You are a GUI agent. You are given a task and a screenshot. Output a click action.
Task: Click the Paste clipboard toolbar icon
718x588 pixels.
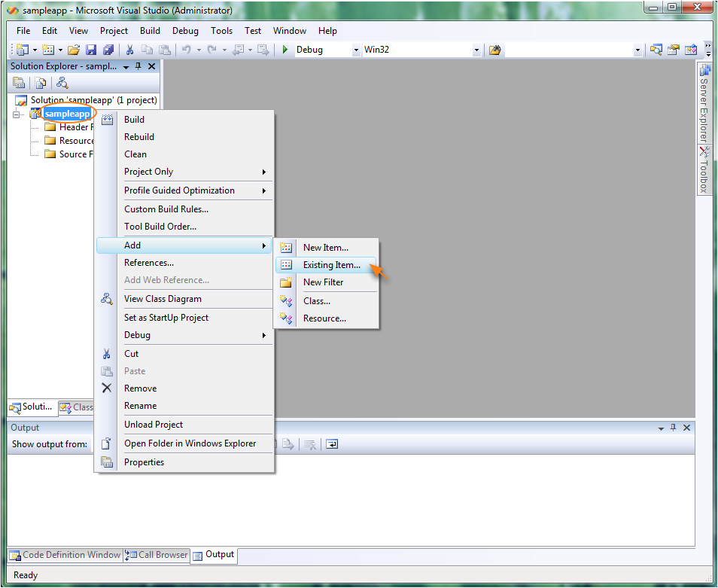pyautogui.click(x=164, y=50)
